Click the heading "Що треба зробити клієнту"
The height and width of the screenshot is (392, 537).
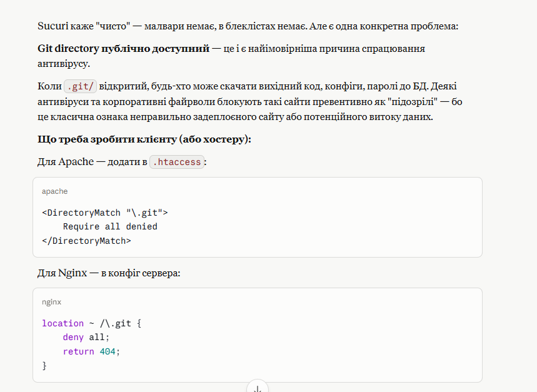(144, 139)
